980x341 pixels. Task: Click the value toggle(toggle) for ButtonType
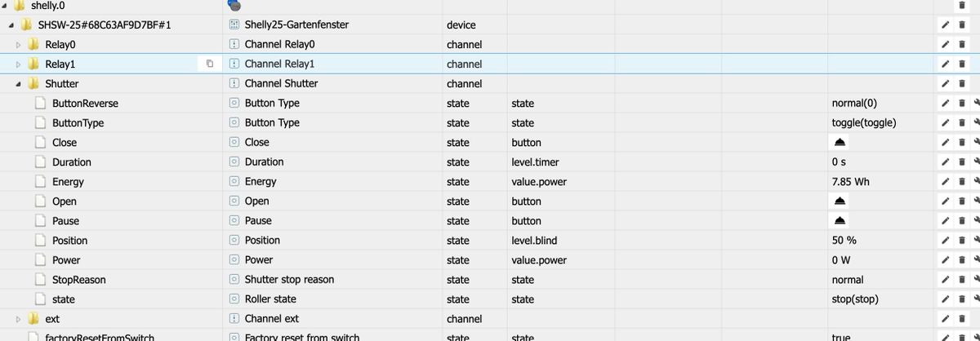pos(864,122)
